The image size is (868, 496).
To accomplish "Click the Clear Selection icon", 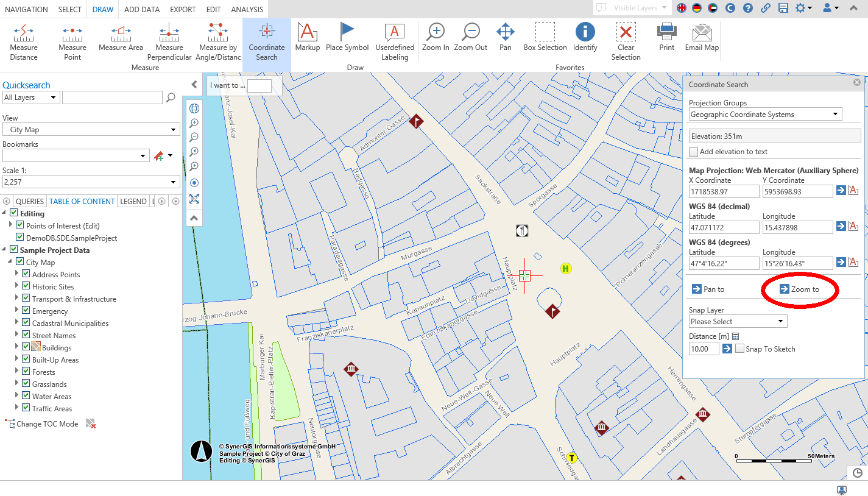I will pyautogui.click(x=626, y=38).
